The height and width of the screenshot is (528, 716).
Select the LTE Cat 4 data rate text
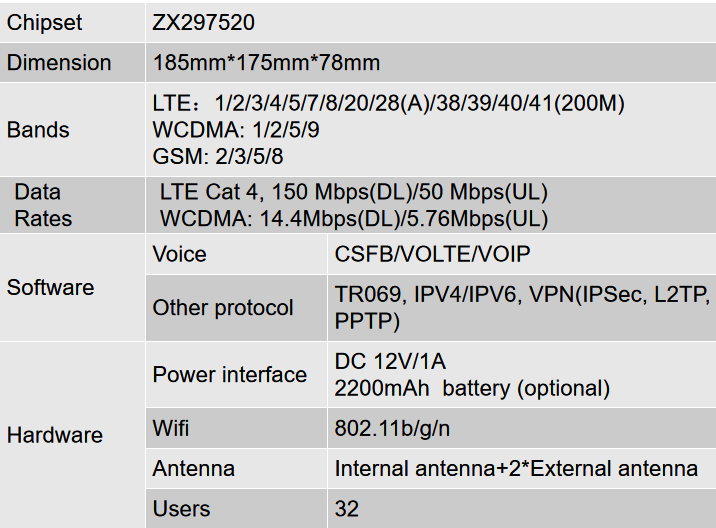[353, 192]
